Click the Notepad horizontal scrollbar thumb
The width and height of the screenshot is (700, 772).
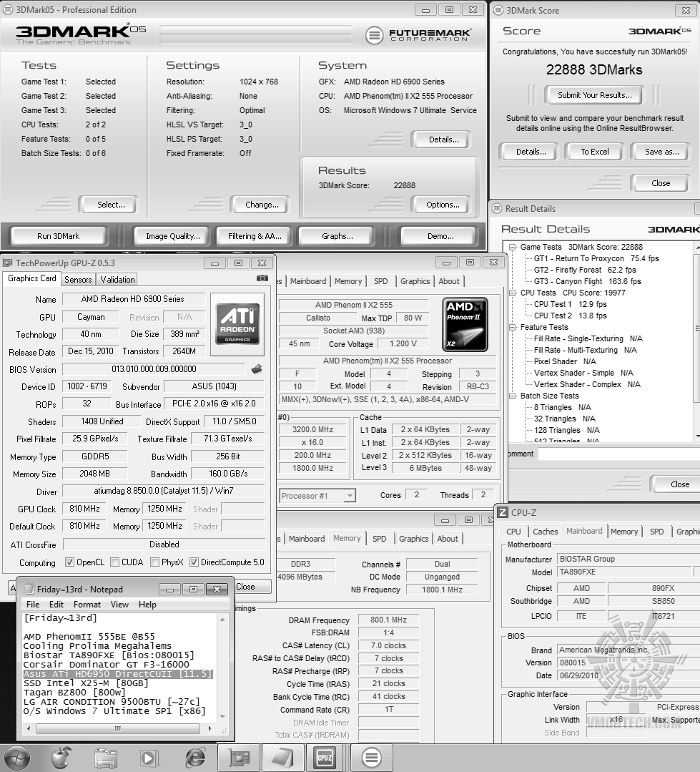click(x=118, y=728)
